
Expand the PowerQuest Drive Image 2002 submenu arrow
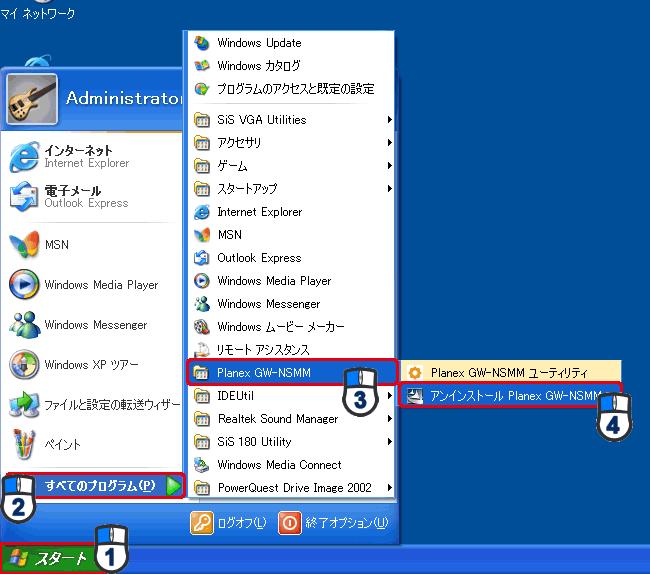click(x=389, y=488)
